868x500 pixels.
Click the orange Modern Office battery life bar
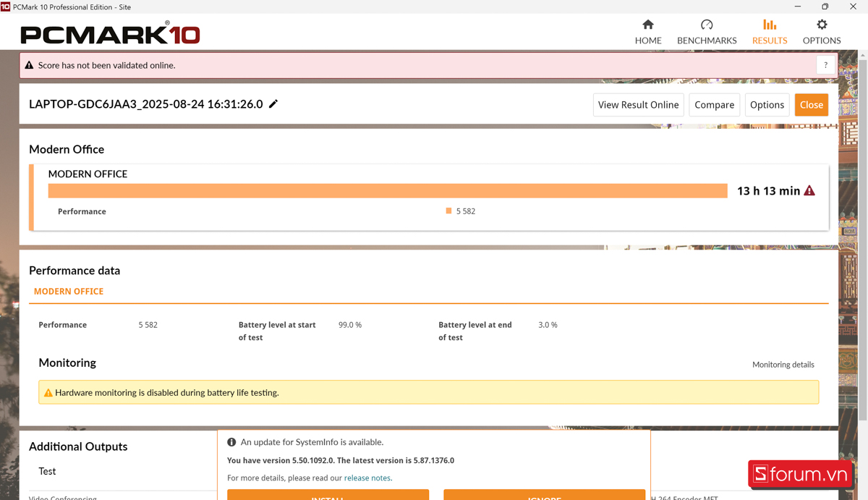pyautogui.click(x=388, y=190)
